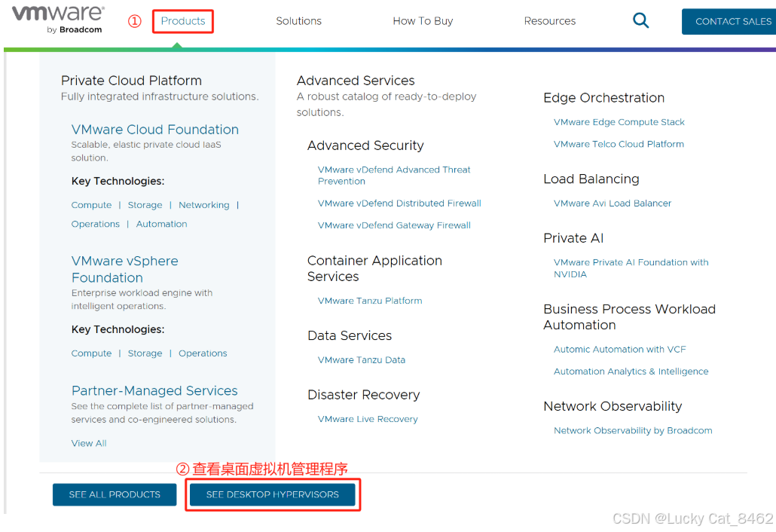Open the Products menu
The width and height of the screenshot is (776, 532).
(x=182, y=21)
